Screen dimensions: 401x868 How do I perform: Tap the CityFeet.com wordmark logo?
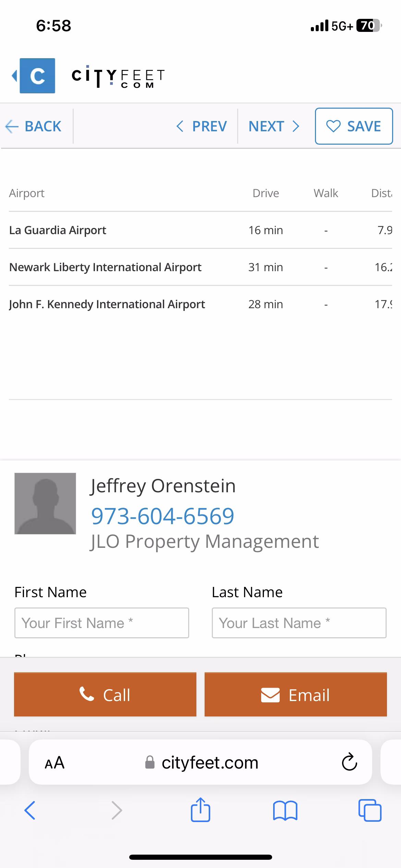[x=118, y=76]
